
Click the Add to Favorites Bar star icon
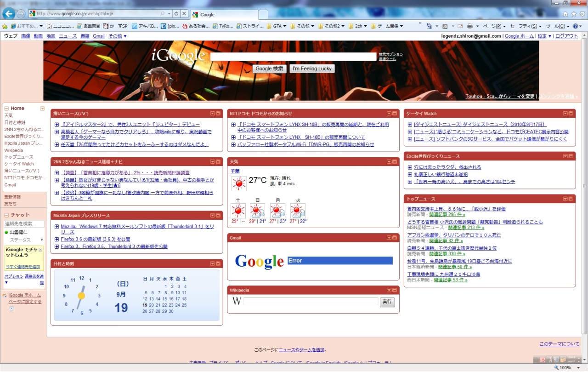point(5,26)
